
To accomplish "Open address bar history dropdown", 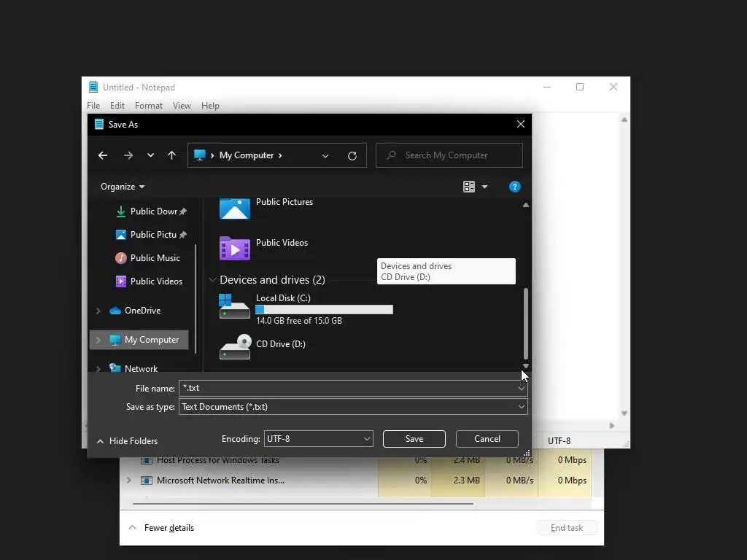I will (325, 156).
